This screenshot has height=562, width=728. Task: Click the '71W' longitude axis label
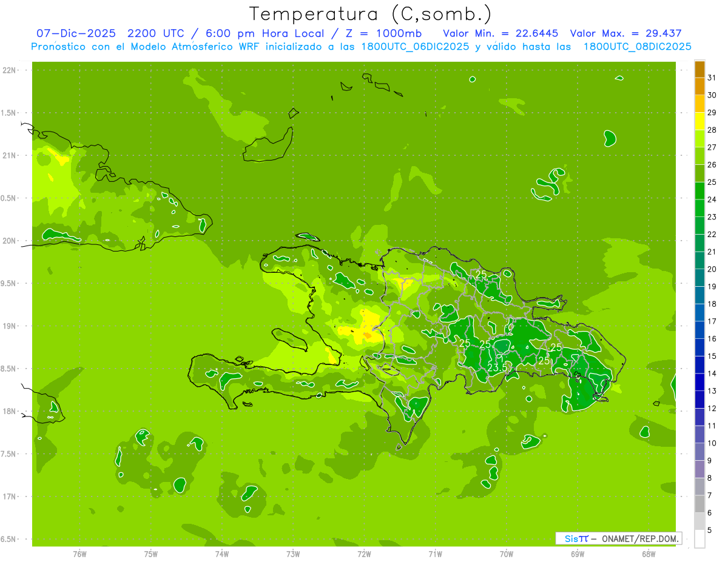tap(435, 554)
